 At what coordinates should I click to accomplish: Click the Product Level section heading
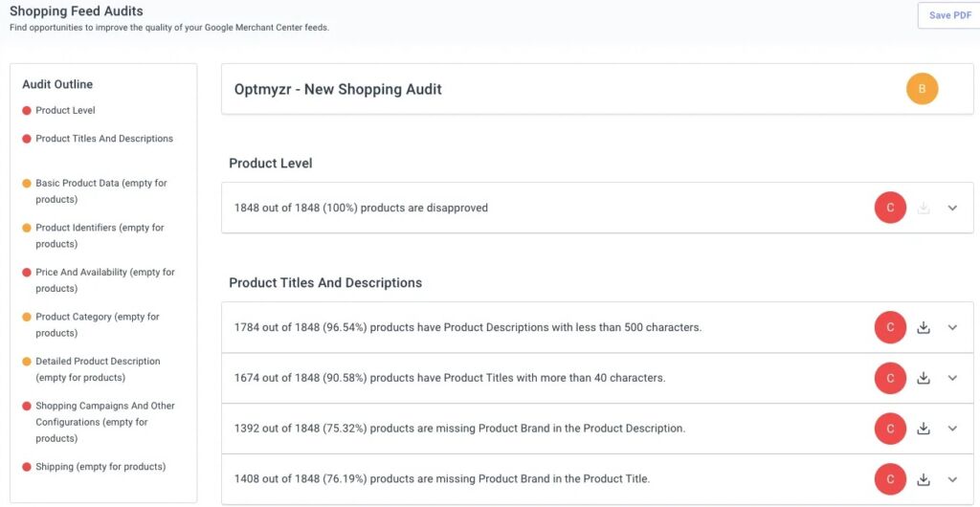tap(271, 164)
